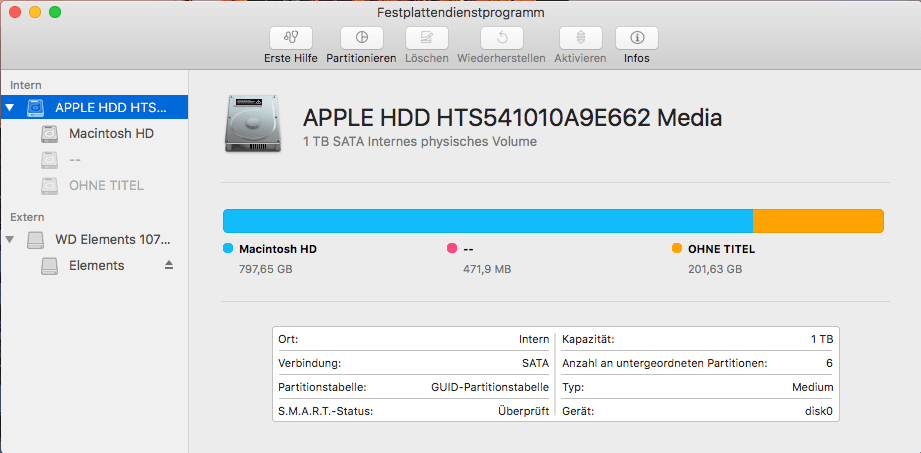Eject the Elements volume
This screenshot has height=453, width=921.
169,266
